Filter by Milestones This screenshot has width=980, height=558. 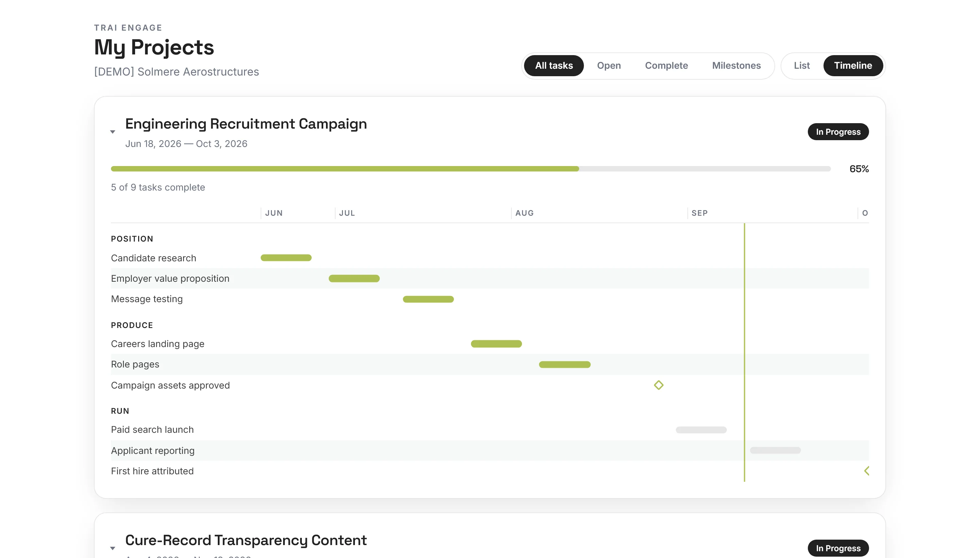736,66
